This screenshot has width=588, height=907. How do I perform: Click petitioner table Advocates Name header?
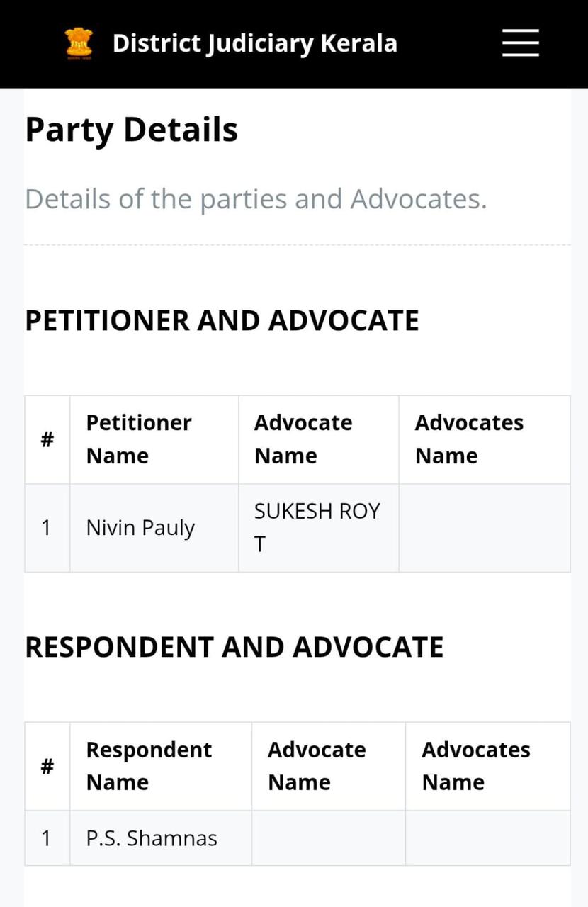pos(469,439)
